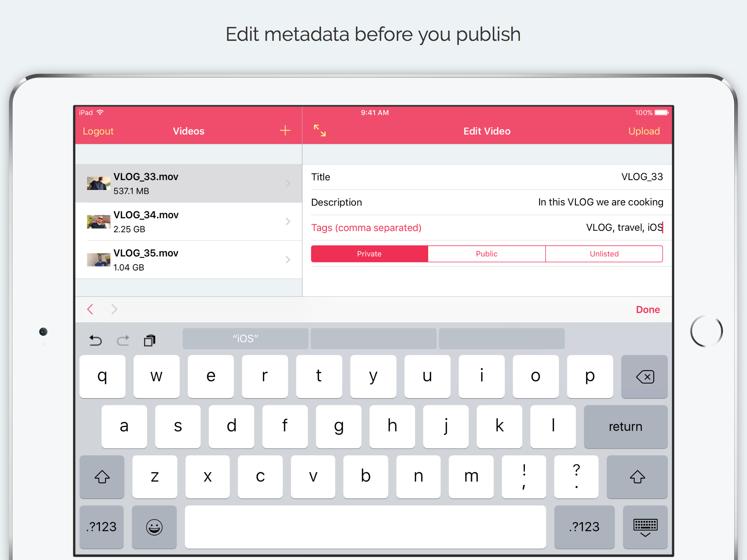The width and height of the screenshot is (747, 560).
Task: Choose the "iOS" autocomplete suggestion
Action: click(245, 339)
